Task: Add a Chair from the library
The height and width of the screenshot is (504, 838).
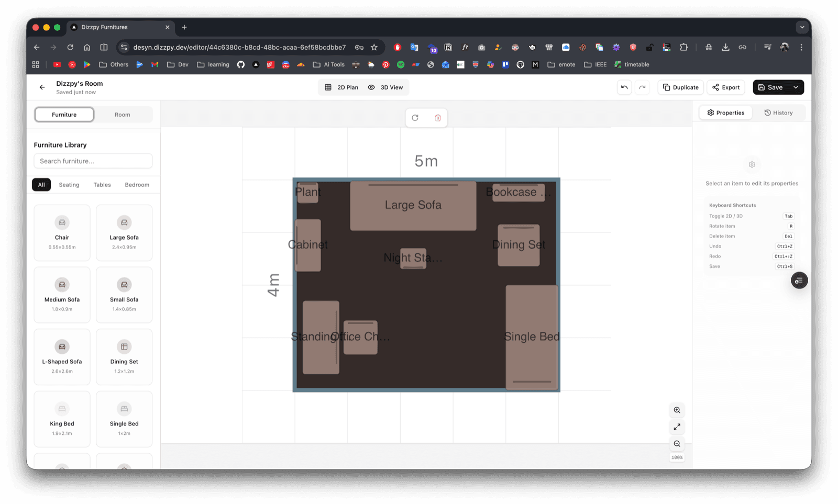Action: pos(62,233)
